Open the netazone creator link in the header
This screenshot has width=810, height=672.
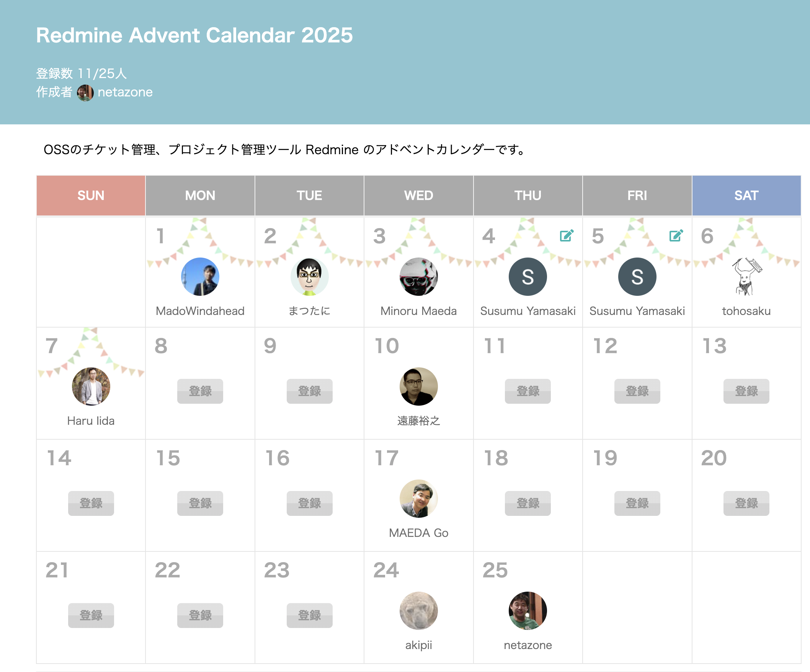pyautogui.click(x=125, y=93)
